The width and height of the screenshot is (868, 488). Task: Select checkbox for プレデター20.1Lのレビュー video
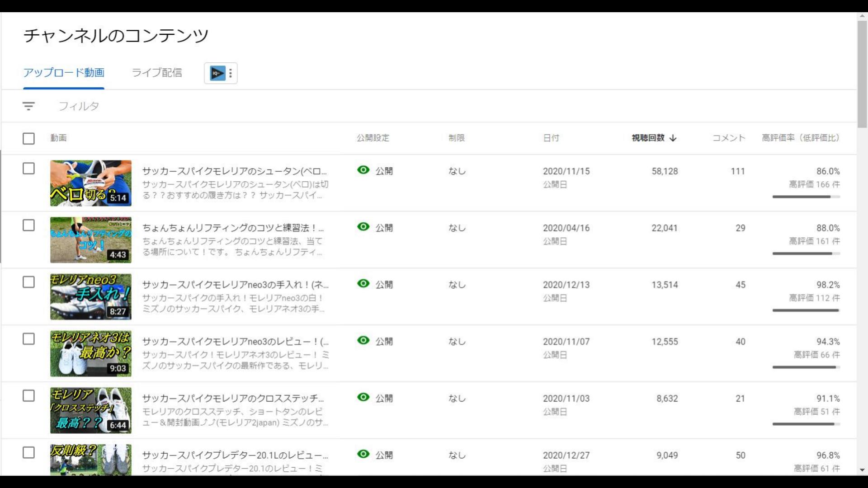point(28,453)
